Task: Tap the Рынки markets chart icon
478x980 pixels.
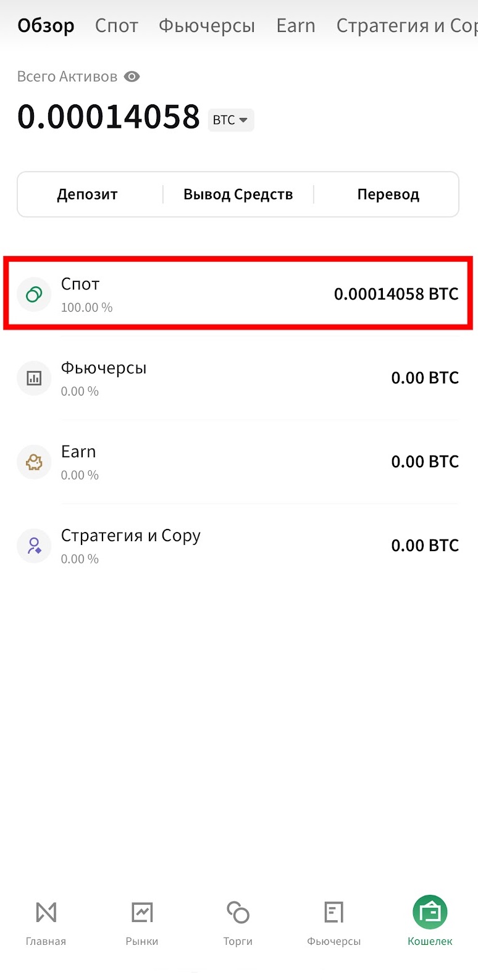Action: click(x=142, y=912)
